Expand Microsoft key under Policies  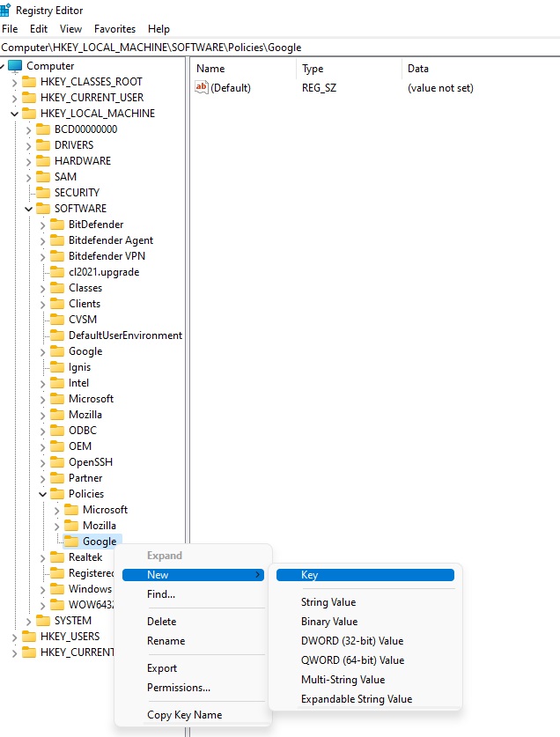click(57, 511)
